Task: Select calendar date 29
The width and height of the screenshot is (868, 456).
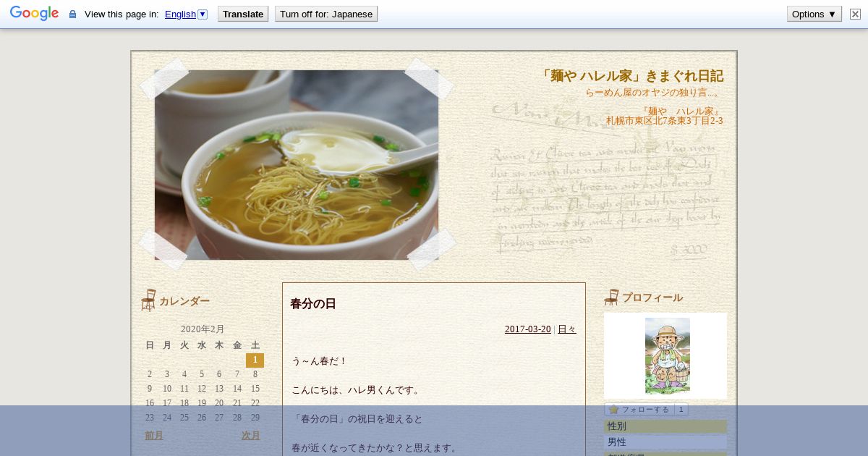Action: click(255, 418)
